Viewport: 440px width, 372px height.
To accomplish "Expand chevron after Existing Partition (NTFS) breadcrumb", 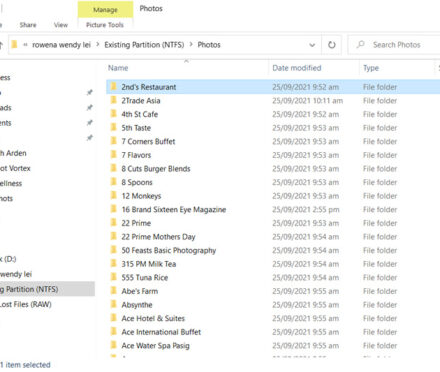I will pos(191,44).
